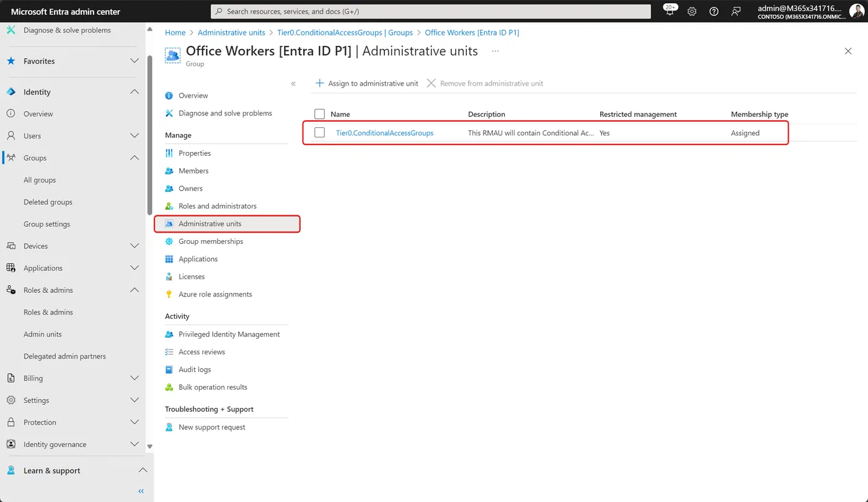Click the Protection lock icon
Screen dimensions: 868x502
[x=11, y=422]
